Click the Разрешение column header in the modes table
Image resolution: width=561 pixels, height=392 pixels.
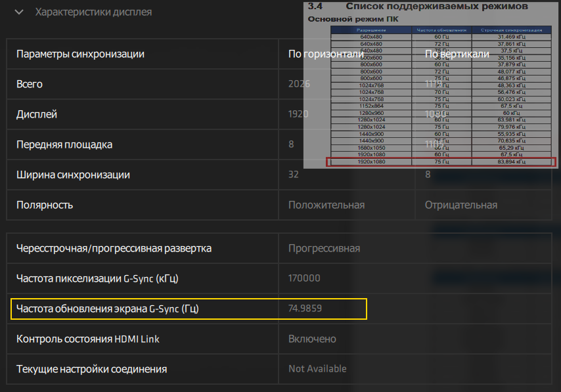(x=371, y=30)
